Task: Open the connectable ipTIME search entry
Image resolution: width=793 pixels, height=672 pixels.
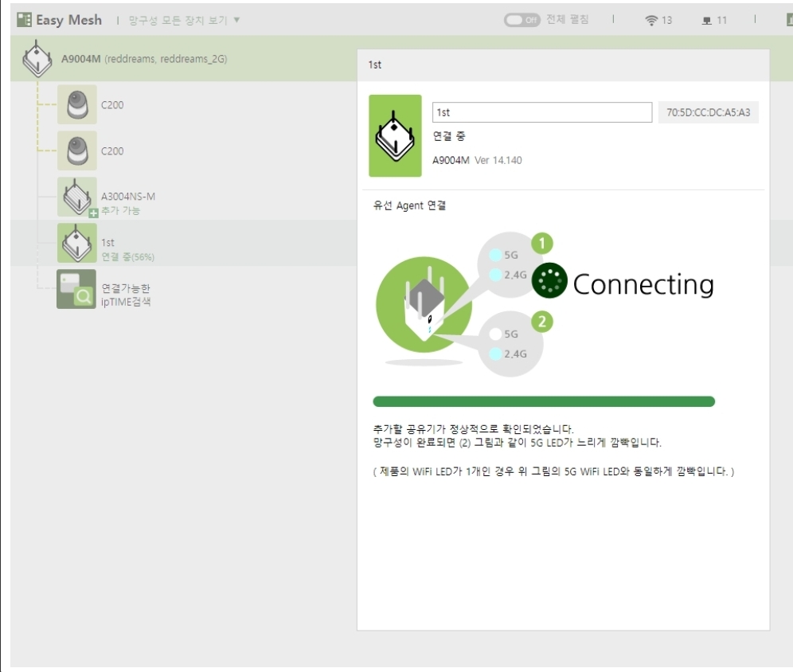Action: [x=126, y=295]
